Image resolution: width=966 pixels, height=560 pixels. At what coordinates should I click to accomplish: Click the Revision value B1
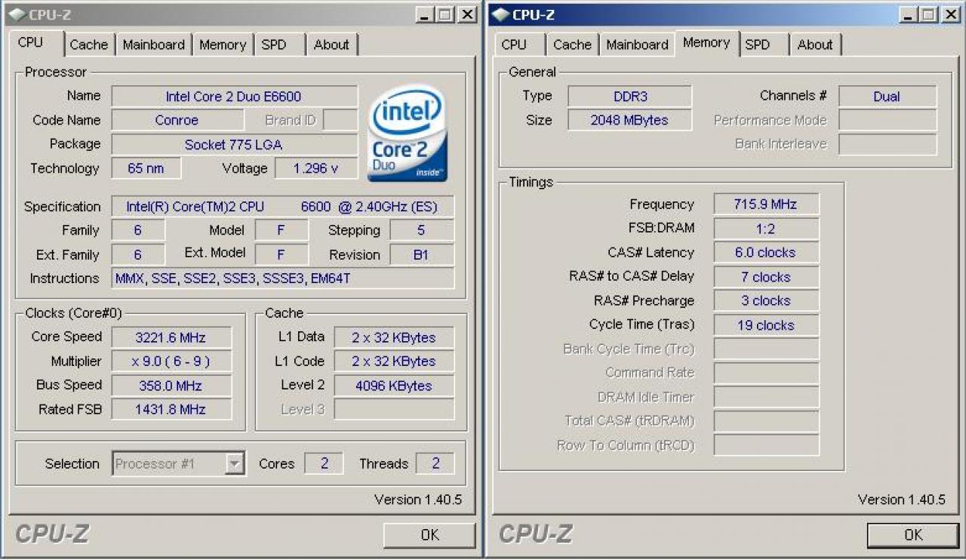421,255
